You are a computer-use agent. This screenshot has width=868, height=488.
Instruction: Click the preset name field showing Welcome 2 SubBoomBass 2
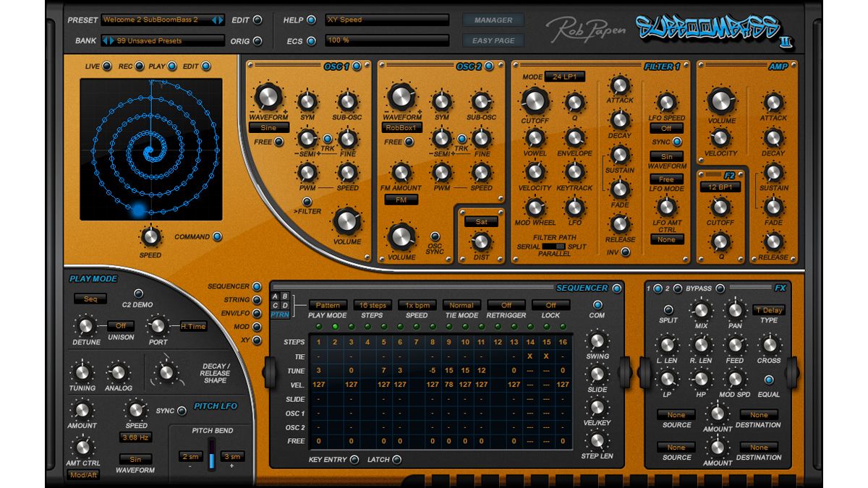click(152, 20)
